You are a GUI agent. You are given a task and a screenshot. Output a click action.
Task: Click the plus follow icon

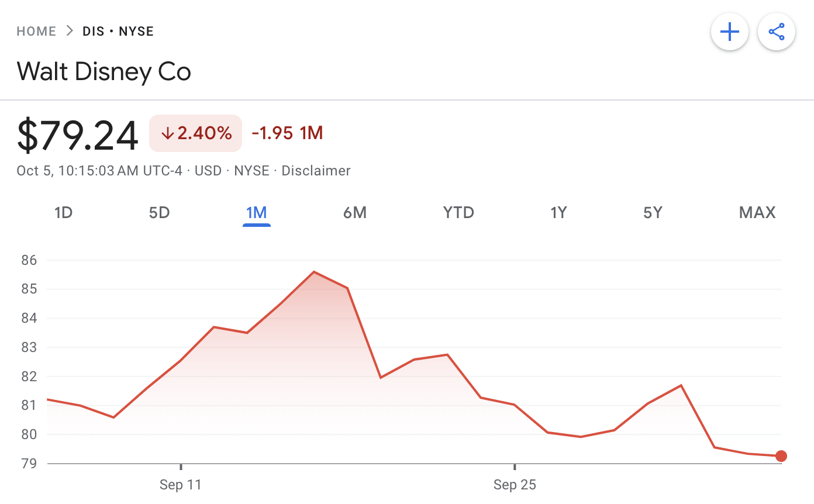pos(729,32)
